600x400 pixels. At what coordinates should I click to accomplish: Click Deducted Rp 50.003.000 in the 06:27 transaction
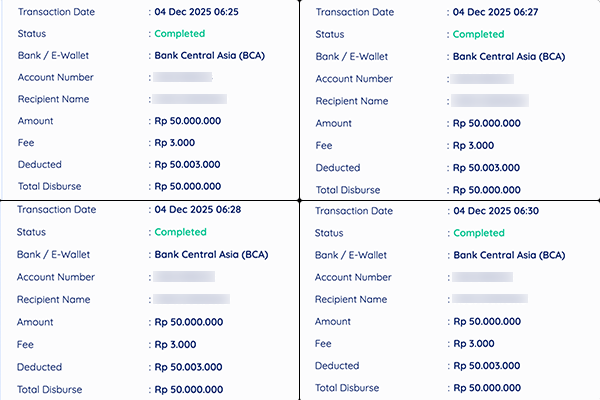coord(487,168)
